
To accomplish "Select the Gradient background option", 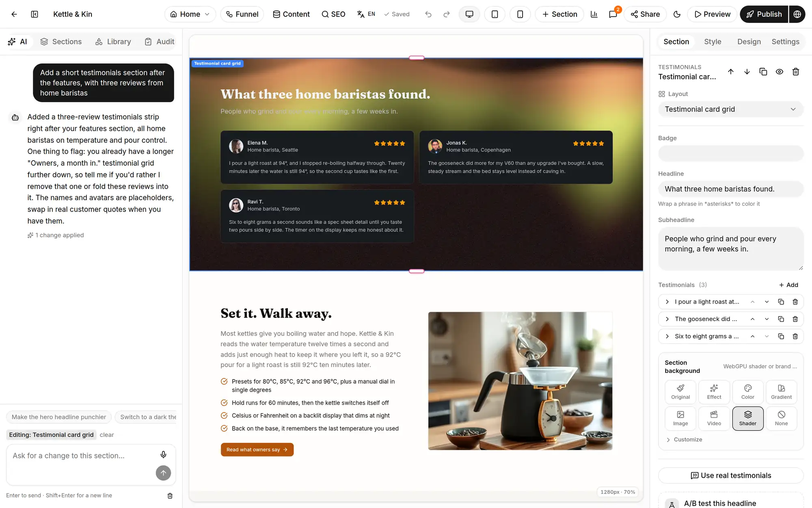I will coord(781,392).
